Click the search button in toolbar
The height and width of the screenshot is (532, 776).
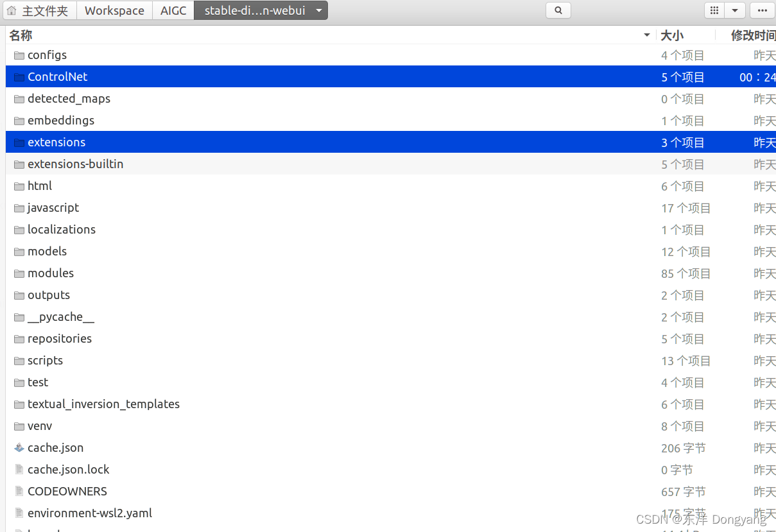pos(558,10)
